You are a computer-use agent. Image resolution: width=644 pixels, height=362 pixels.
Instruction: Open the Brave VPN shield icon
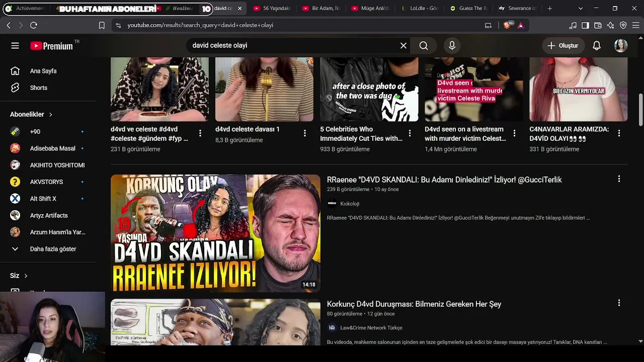[x=623, y=25]
